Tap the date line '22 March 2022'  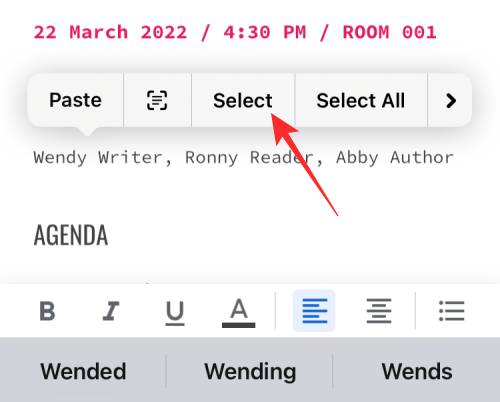coord(110,33)
